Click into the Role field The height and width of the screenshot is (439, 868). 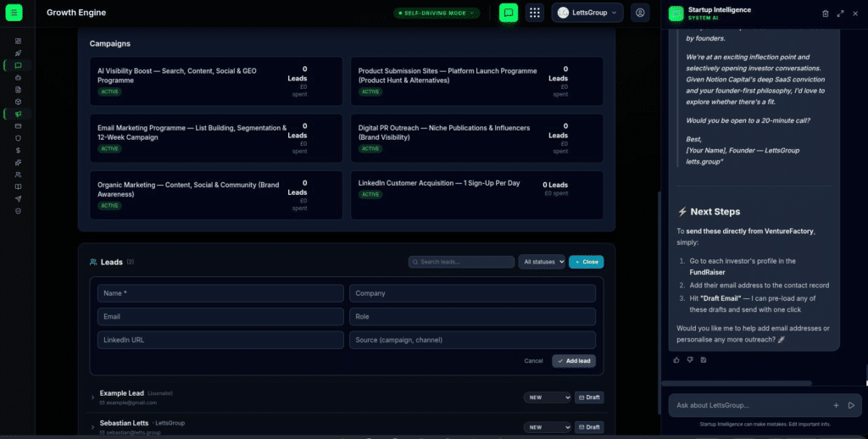click(472, 317)
